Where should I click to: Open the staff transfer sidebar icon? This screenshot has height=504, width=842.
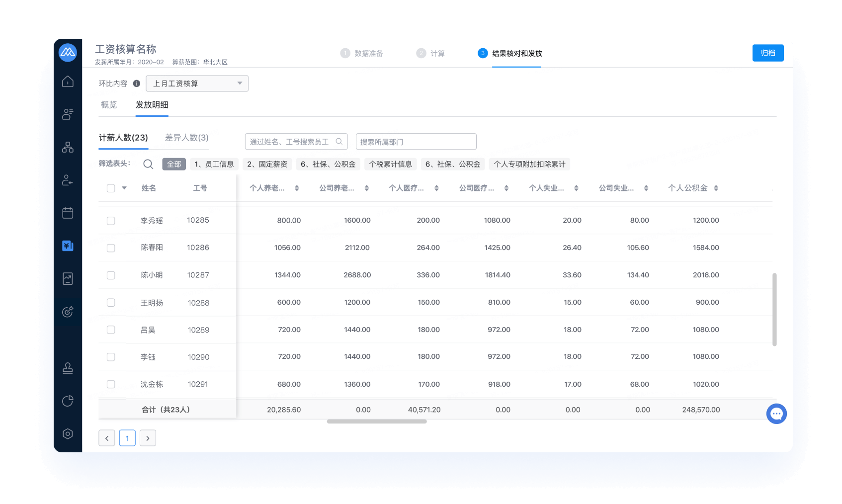pyautogui.click(x=68, y=180)
